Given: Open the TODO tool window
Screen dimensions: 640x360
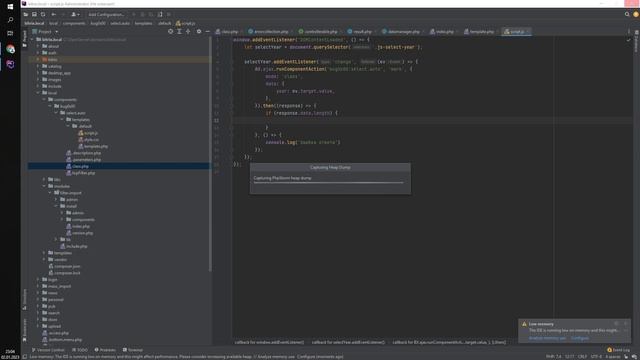Looking at the screenshot, I should 80,350.
